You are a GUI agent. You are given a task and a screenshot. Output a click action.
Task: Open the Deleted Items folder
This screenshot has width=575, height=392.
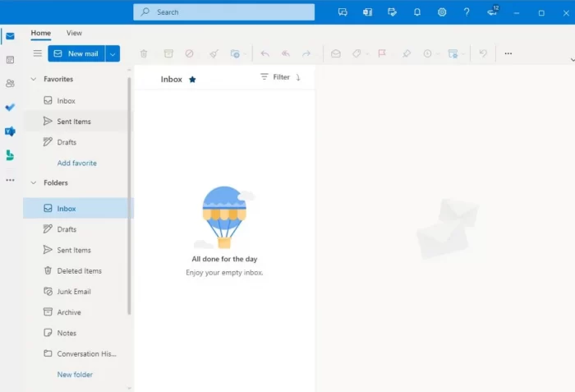point(76,270)
